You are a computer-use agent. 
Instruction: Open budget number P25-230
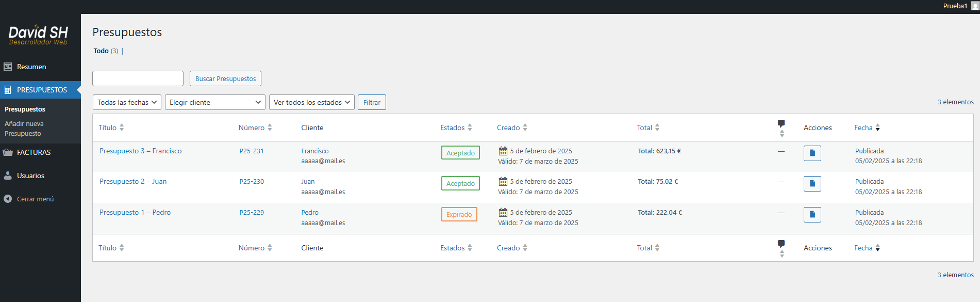click(x=252, y=181)
